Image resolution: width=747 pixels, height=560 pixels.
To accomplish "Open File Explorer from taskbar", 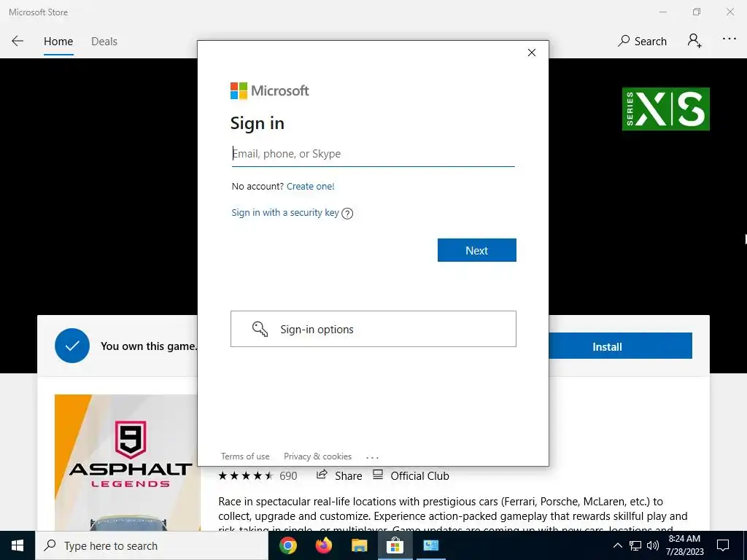I will coord(359,545).
